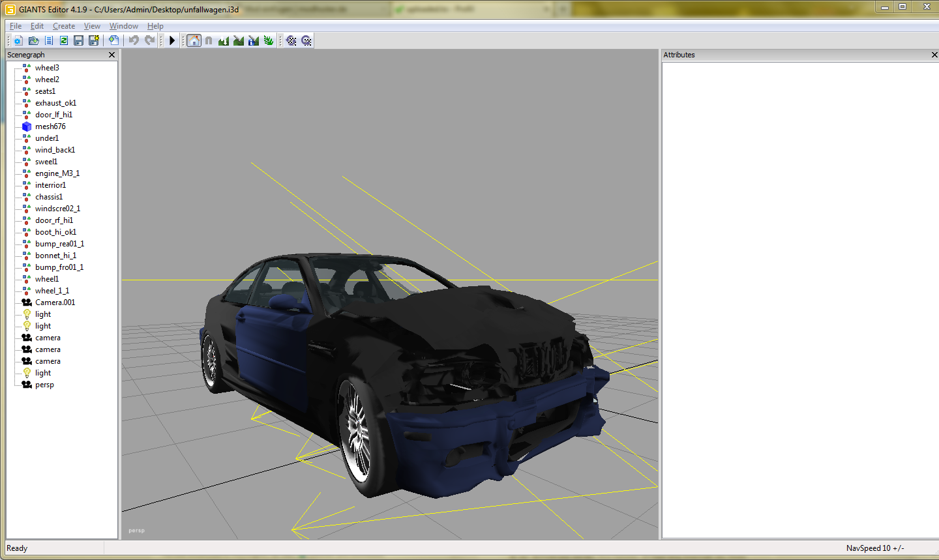Image resolution: width=939 pixels, height=560 pixels.
Task: Minimize the GIANTS Editor window
Action: pyautogui.click(x=885, y=7)
